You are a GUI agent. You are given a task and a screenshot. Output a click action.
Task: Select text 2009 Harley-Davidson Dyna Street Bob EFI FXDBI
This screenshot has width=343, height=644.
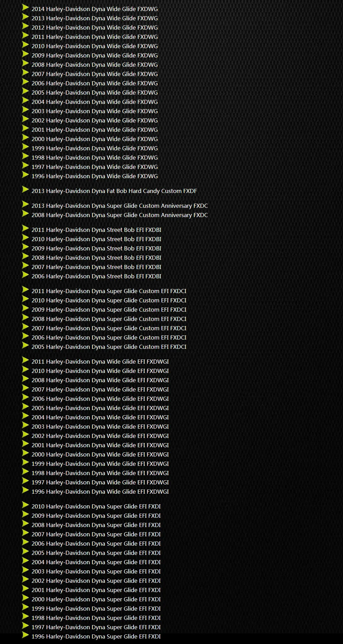pyautogui.click(x=96, y=248)
